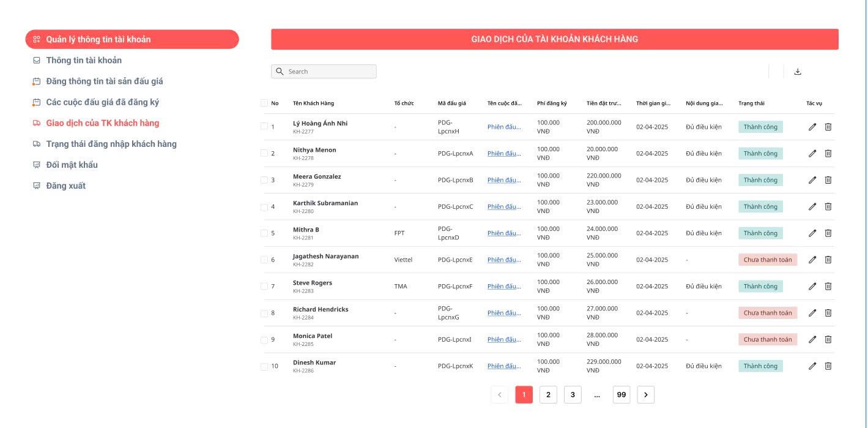868x428 pixels.
Task: Edit Dinesh Kumar's transaction with pencil icon
Action: (812, 366)
